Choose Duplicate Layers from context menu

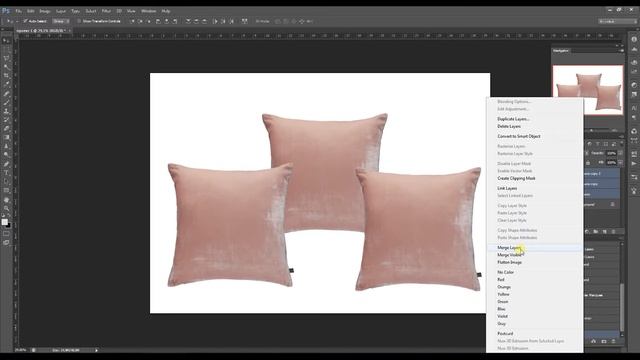pos(534,119)
